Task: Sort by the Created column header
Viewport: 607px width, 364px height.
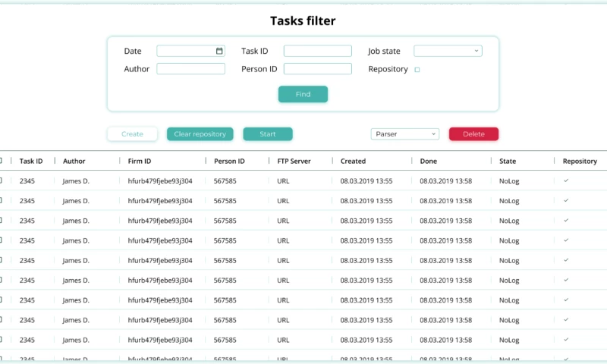Action: click(x=353, y=161)
